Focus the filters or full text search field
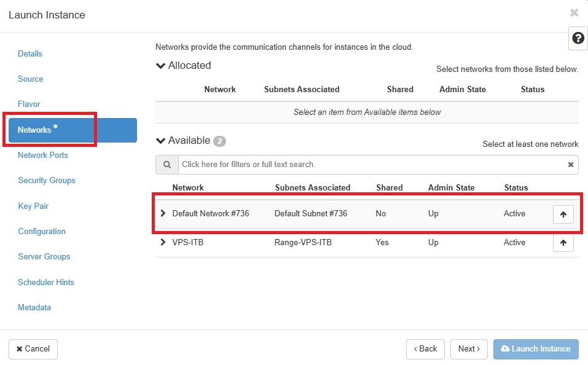 (x=371, y=164)
